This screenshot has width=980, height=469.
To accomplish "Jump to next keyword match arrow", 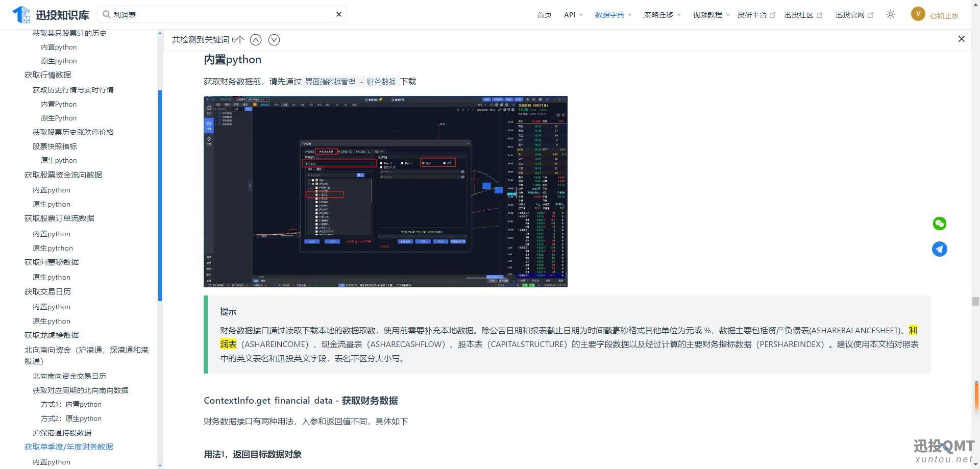I will pos(274,40).
